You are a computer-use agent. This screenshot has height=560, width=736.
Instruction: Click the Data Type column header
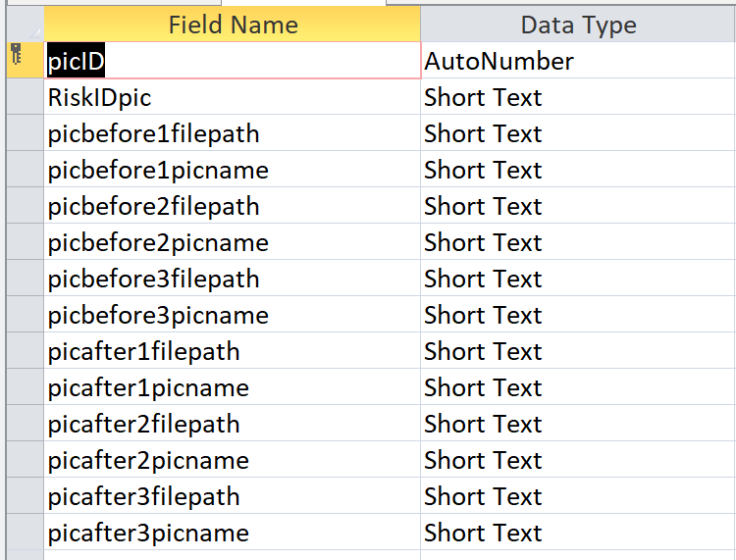(578, 25)
